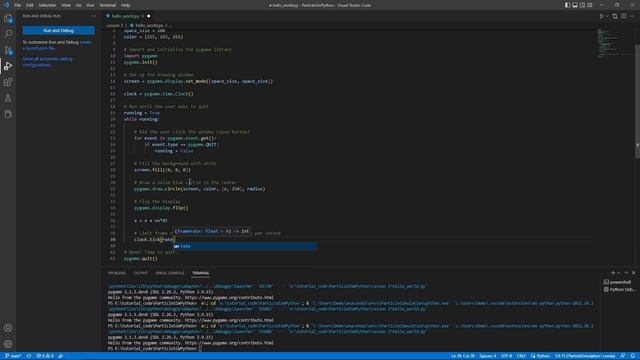
Task: Toggle secondary side bar layout icon
Action: pos(582,5)
